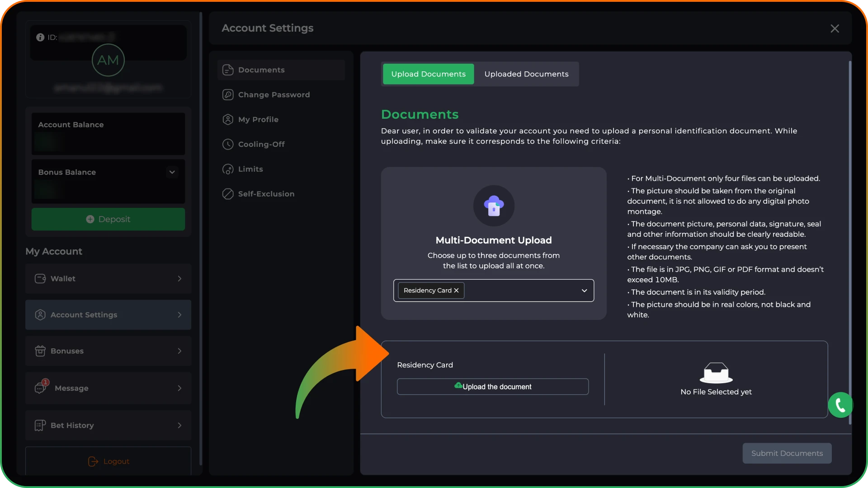Switch to Upload Documents tab
Viewport: 868px width, 488px height.
(x=428, y=74)
